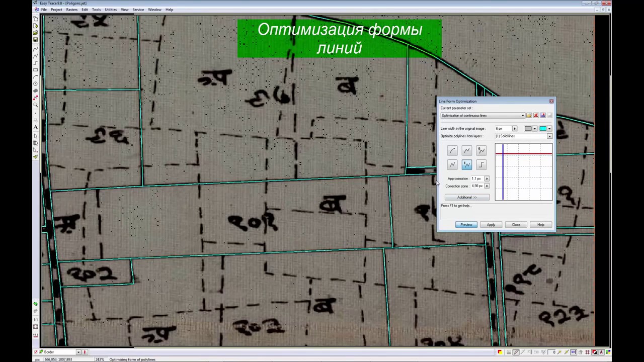644x362 pixels.
Task: Select the orthogonal step-line tool
Action: click(35, 62)
